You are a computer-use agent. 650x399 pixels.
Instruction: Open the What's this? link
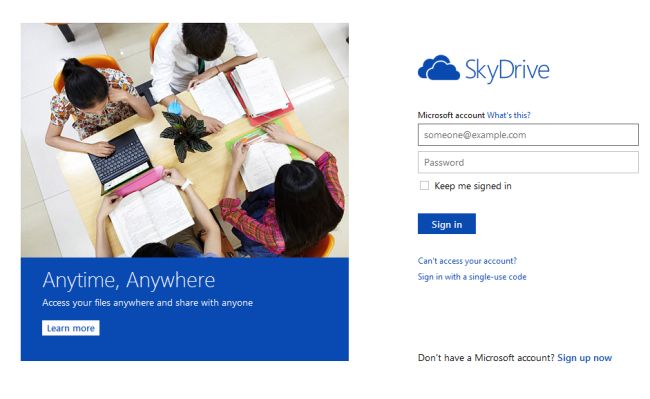pyautogui.click(x=509, y=115)
